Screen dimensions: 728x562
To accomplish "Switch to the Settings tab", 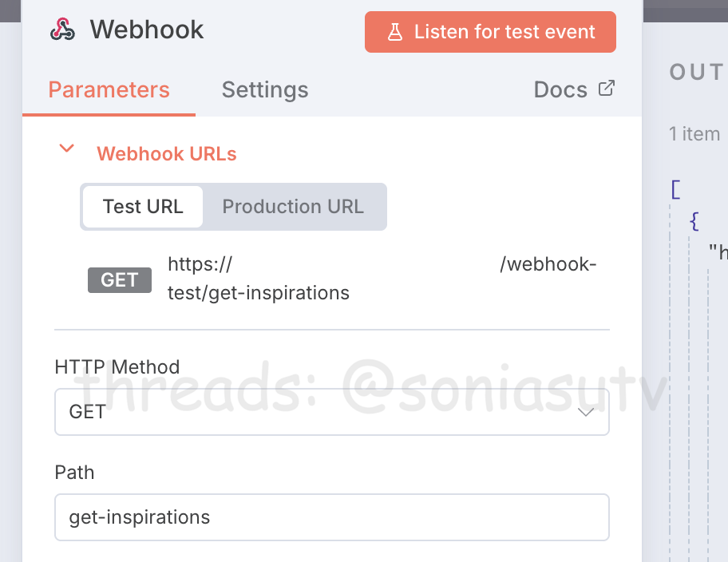I will pyautogui.click(x=265, y=89).
